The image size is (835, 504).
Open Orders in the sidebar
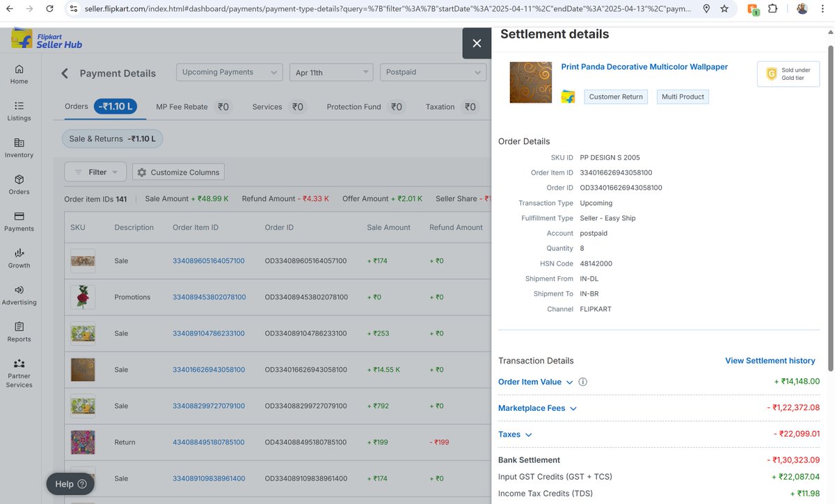coord(19,185)
